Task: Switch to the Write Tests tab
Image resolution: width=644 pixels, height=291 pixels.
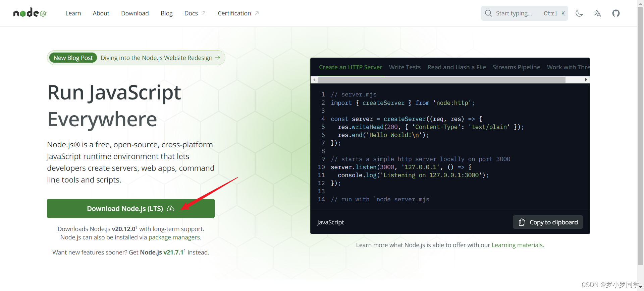Action: tap(405, 67)
